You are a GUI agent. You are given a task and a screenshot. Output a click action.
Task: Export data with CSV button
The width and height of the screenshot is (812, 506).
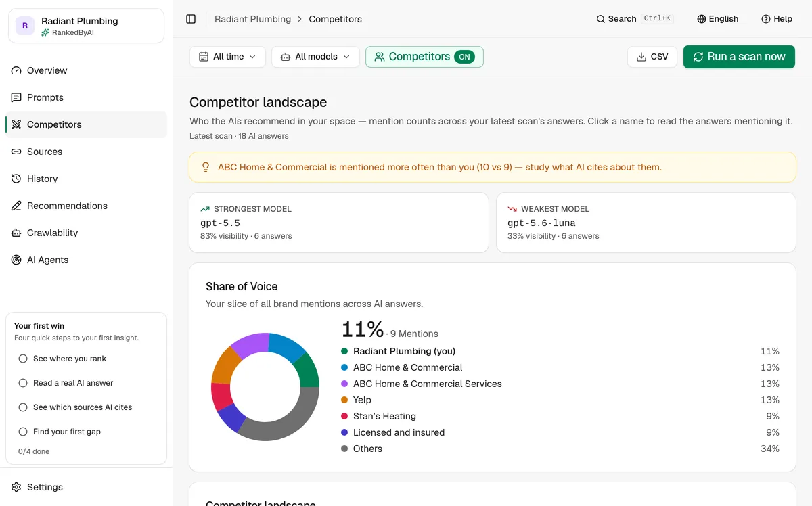[x=652, y=57]
